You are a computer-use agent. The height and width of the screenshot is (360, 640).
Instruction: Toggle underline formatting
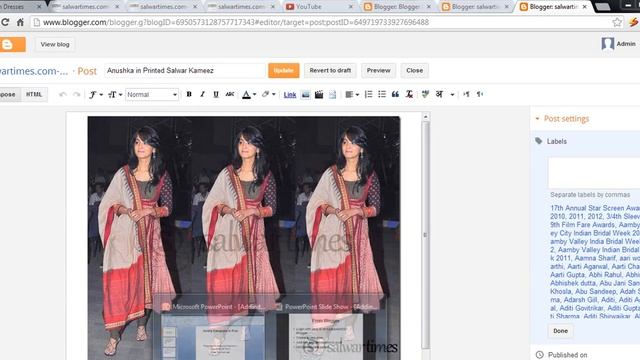216,94
